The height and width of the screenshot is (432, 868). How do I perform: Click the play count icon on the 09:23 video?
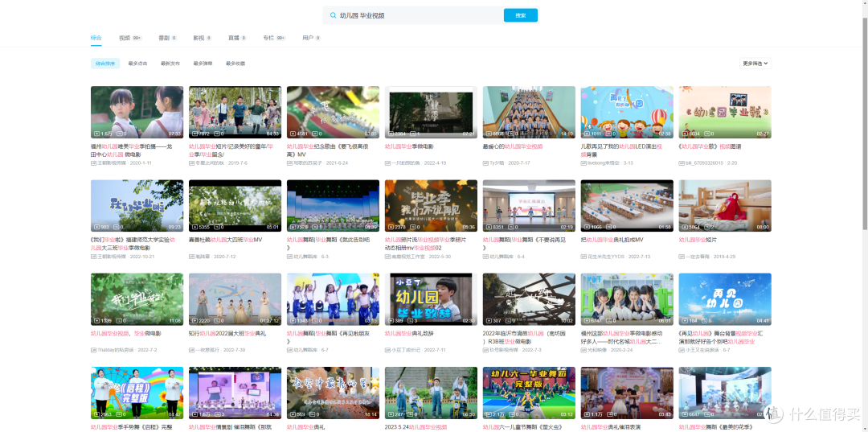(97, 228)
